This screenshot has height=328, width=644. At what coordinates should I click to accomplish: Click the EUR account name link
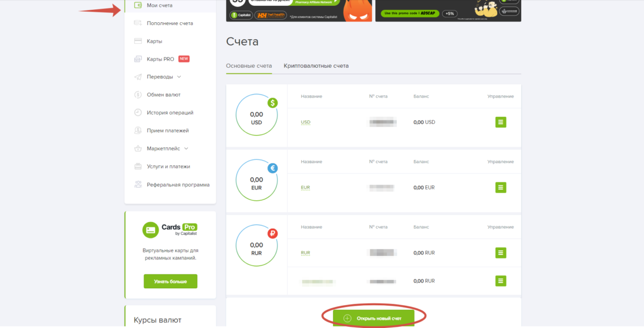click(306, 187)
